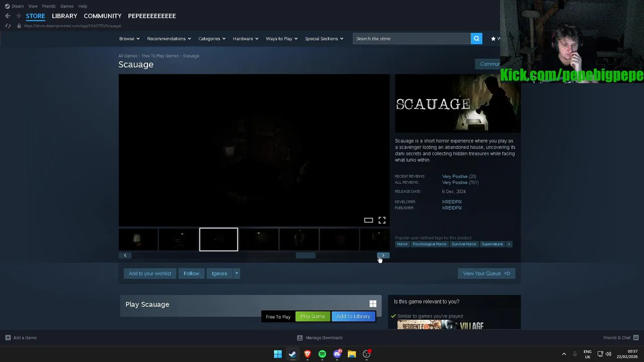Go forward with the navigation forward arrow

pyautogui.click(x=18, y=16)
